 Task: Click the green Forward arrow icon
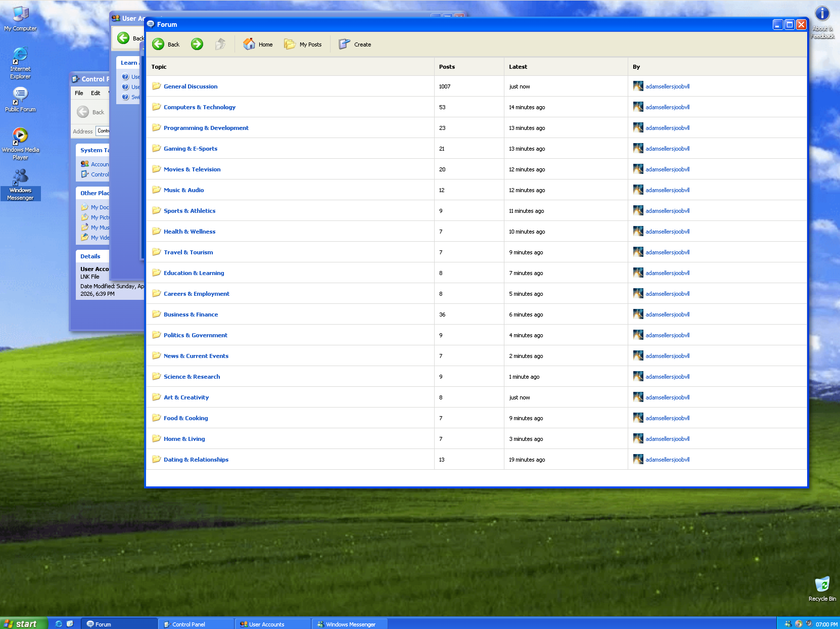tap(197, 44)
